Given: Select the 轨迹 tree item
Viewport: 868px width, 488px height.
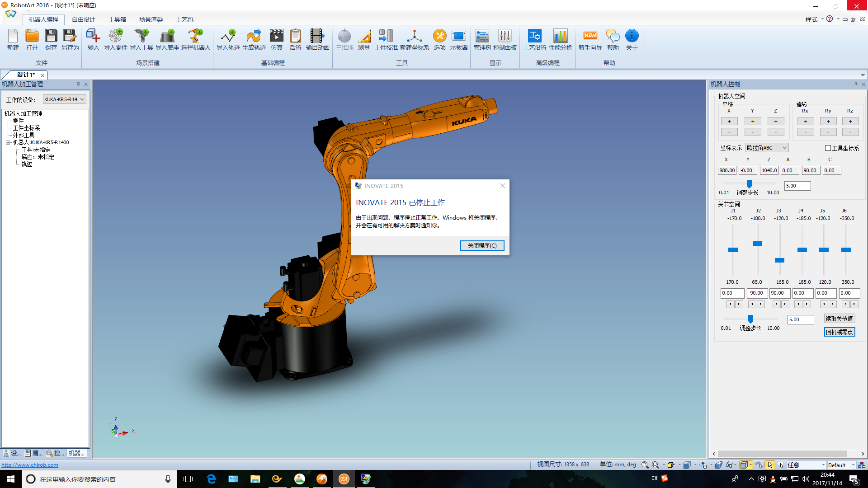Looking at the screenshot, I should tap(27, 164).
